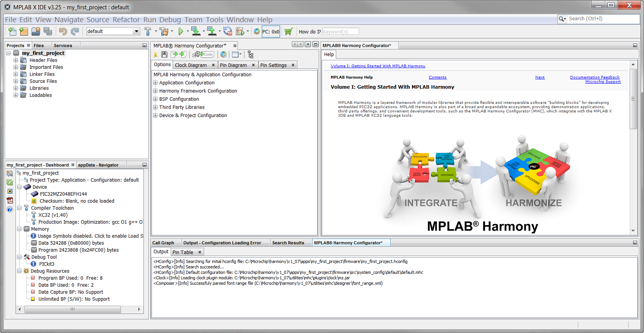The width and height of the screenshot is (644, 333).
Task: Expand the Harmony Framework Configuration node
Action: tap(155, 91)
